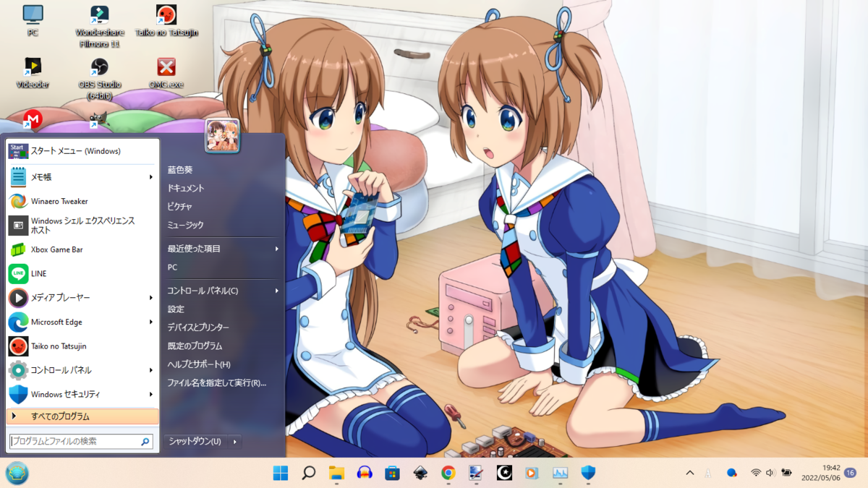This screenshot has width=868, height=488.
Task: Open File Explorer from taskbar
Action: [x=336, y=473]
